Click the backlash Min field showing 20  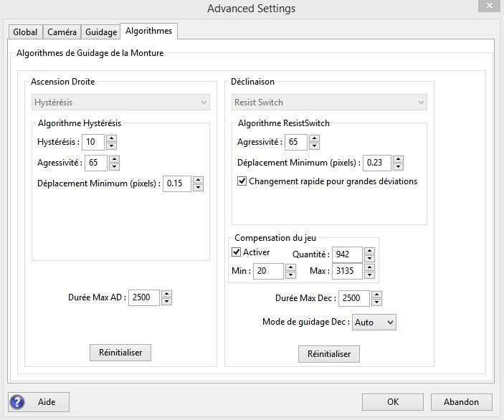pyautogui.click(x=268, y=271)
